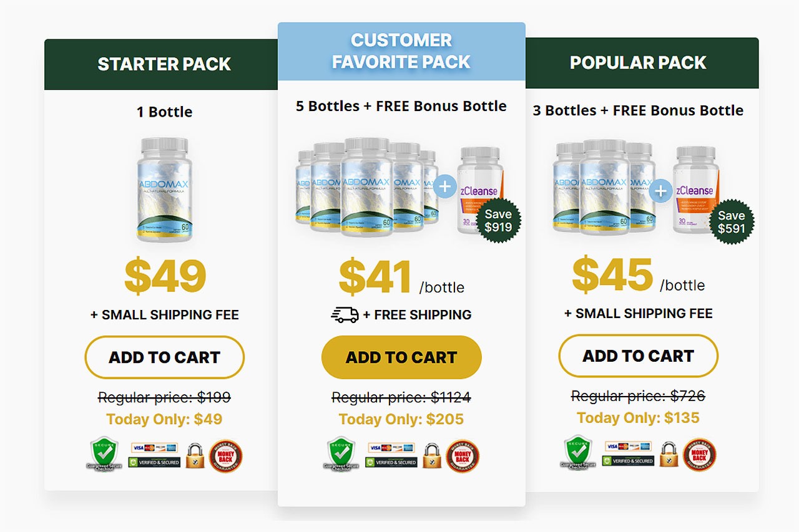Select the five-bottle image in Customer Favorite Pack
Viewport: 799px width, 532px height.
coord(367,188)
